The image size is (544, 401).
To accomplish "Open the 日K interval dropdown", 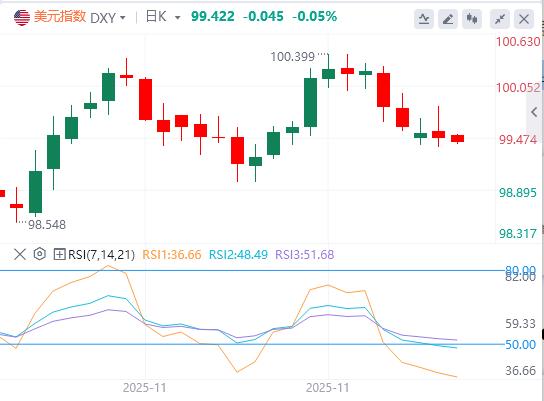I will click(x=163, y=17).
